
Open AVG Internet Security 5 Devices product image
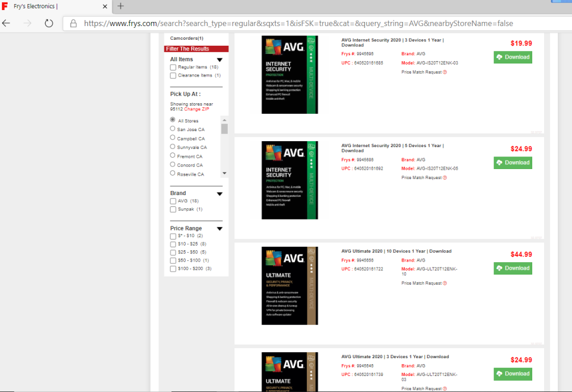coord(290,180)
